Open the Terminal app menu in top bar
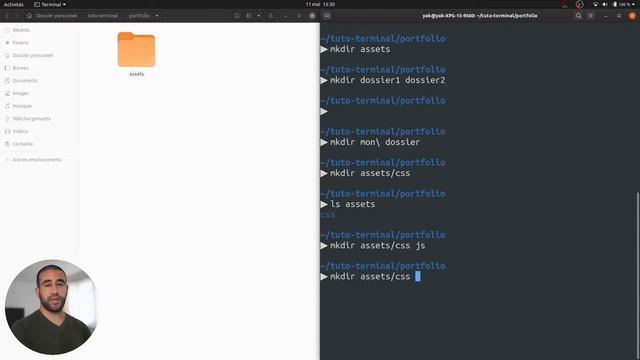The height and width of the screenshot is (360, 640). coord(50,4)
